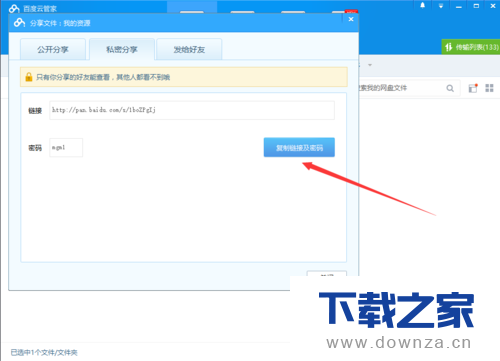
Task: Minimize the 百度云管家 window
Action: tap(459, 6)
